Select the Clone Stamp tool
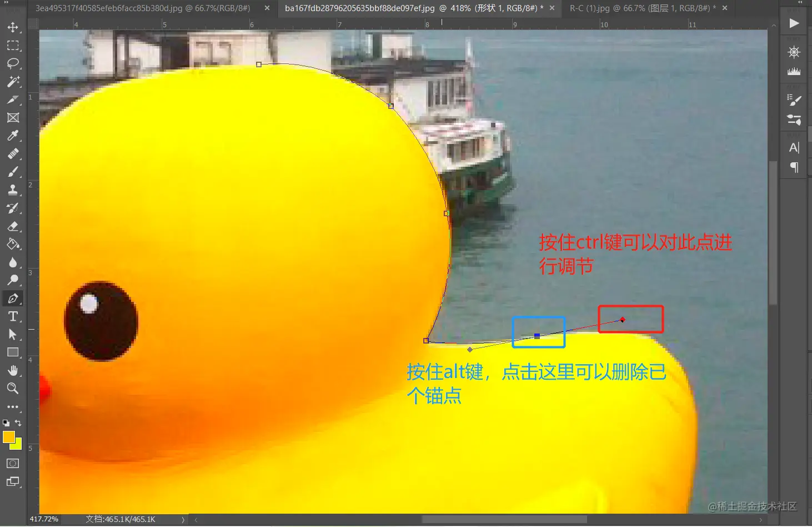Image resolution: width=812 pixels, height=527 pixels. pos(13,190)
